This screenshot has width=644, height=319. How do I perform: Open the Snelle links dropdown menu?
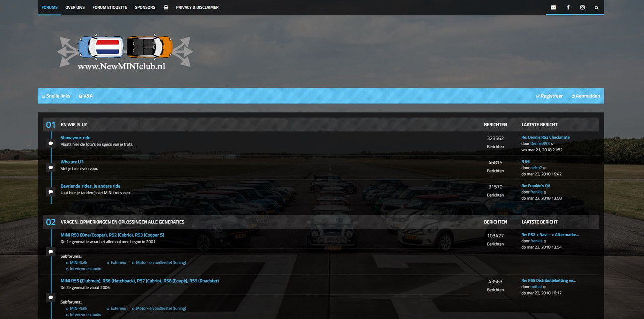56,96
